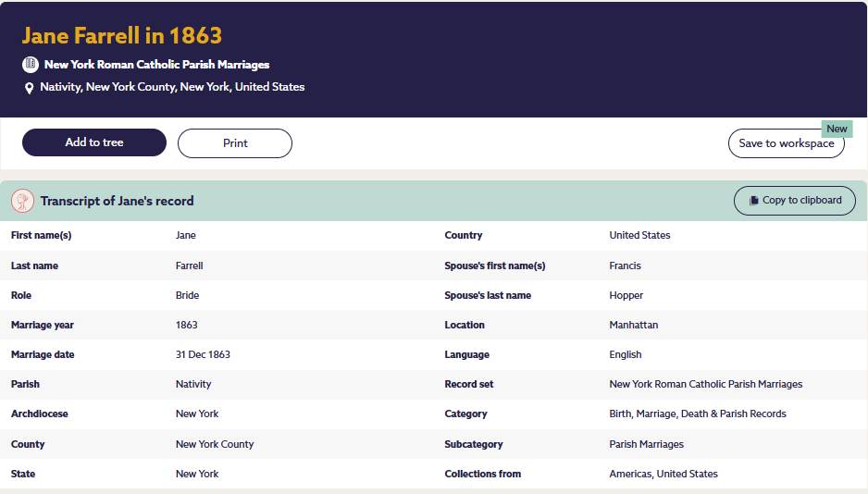868x494 pixels.
Task: Select the State value New York
Action: click(197, 474)
